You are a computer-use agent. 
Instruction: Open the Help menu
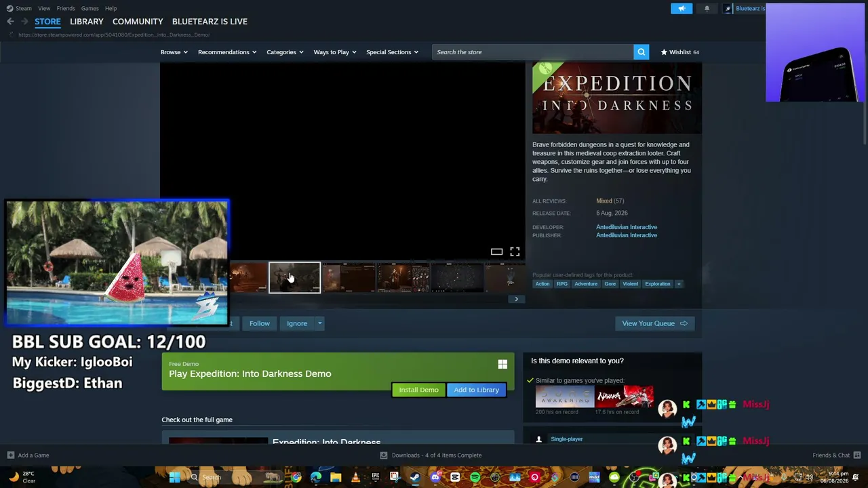(111, 9)
